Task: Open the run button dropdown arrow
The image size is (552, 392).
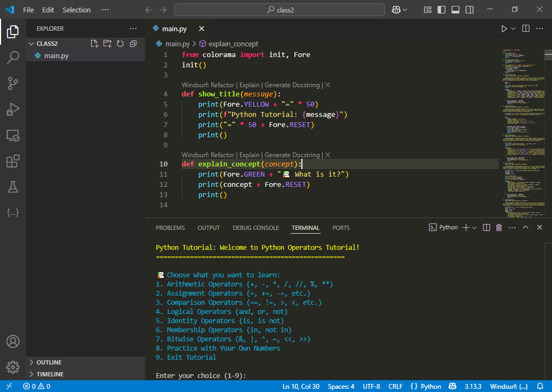Action: [513, 29]
